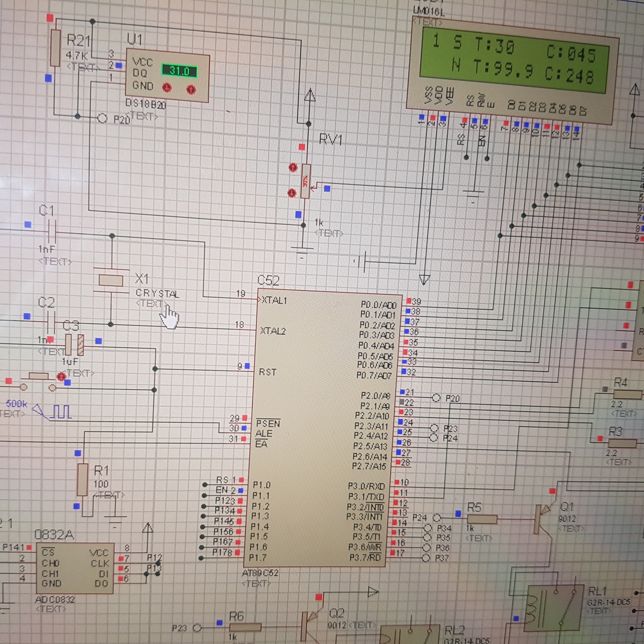This screenshot has width=644, height=644.
Task: Click RV1 potentiometer lower red arrow
Action: [292, 193]
